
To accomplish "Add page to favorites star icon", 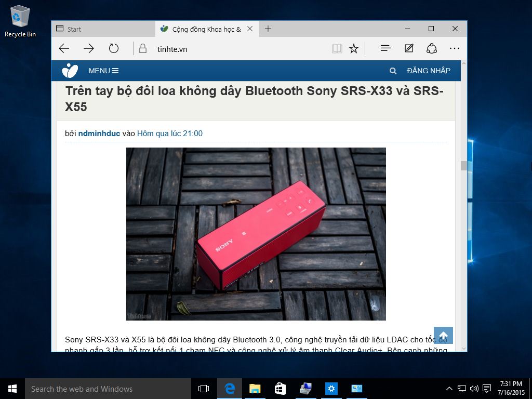I will 353,48.
